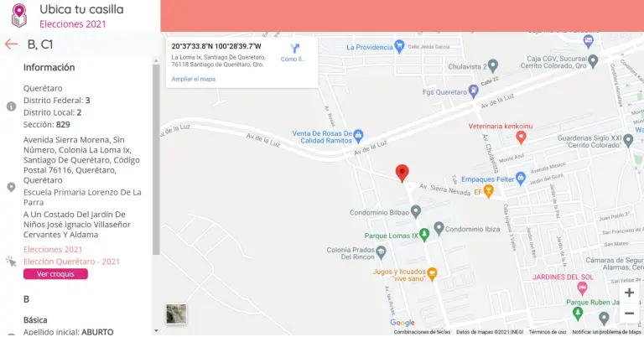Viewport: 644px width, 337px height.
Task: Click the Jugos y licuados cafe pin
Action: click(432, 274)
